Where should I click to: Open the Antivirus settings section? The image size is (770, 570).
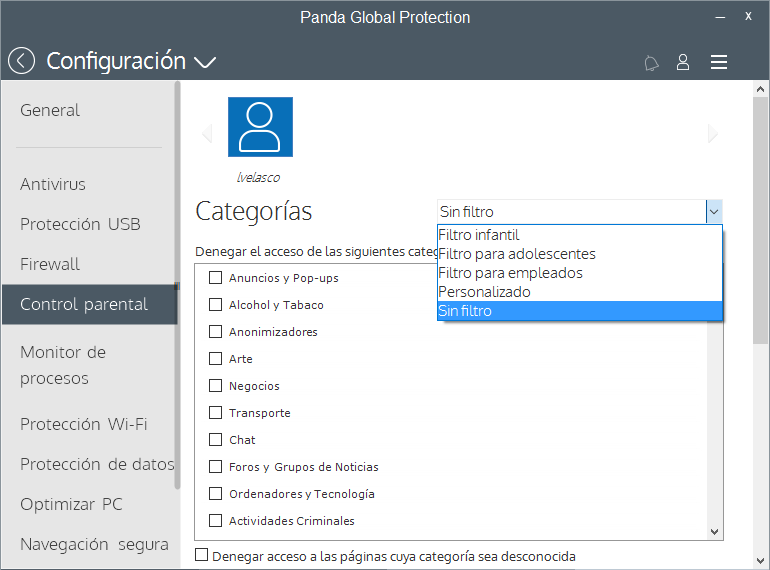click(x=53, y=185)
